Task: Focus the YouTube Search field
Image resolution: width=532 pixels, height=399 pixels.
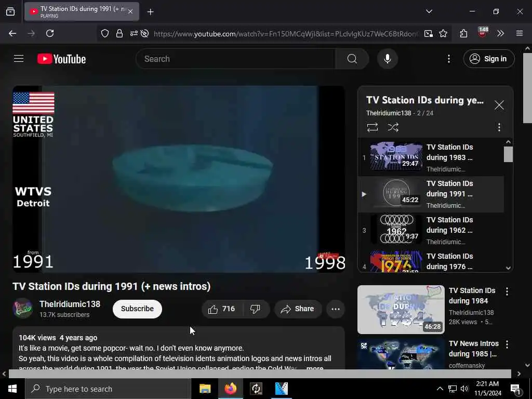Action: (x=236, y=59)
